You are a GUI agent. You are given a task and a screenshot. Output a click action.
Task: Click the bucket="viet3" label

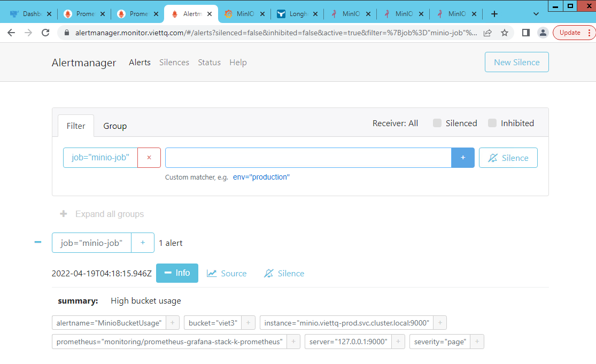tap(213, 323)
